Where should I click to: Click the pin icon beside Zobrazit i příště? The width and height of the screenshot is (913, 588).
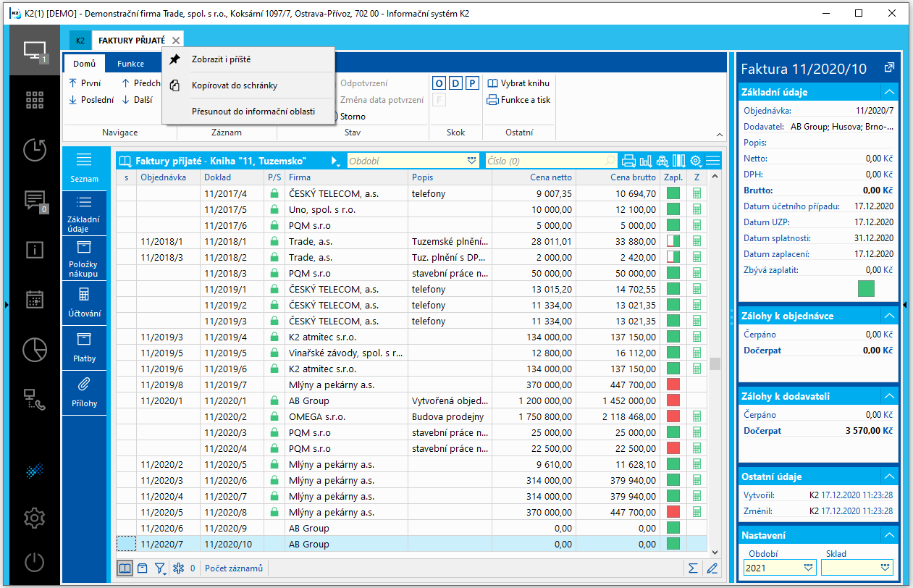pyautogui.click(x=174, y=59)
